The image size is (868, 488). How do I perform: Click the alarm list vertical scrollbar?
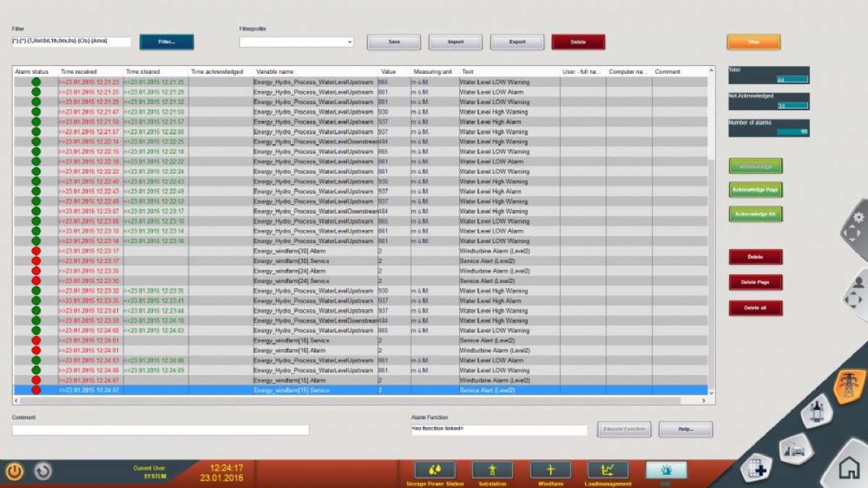[x=712, y=232]
